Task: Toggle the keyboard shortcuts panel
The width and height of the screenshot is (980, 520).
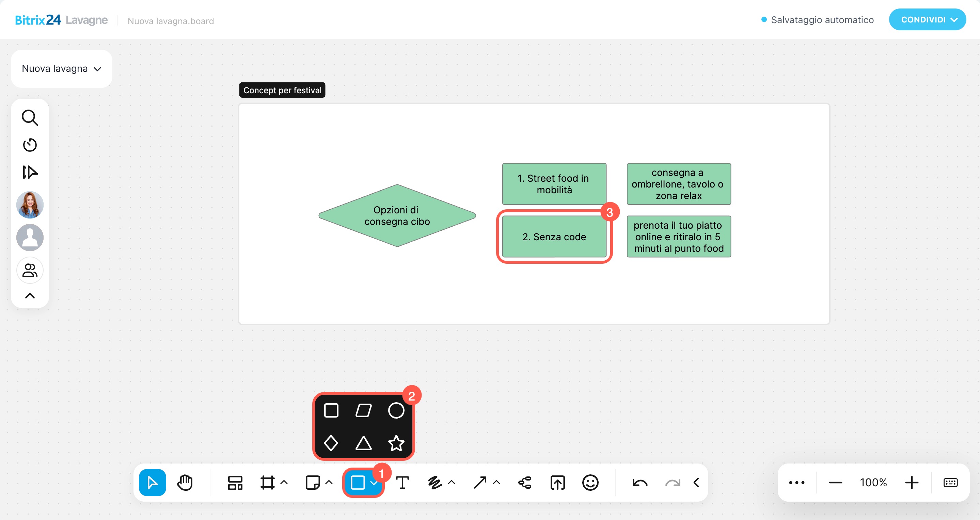Action: pos(950,482)
